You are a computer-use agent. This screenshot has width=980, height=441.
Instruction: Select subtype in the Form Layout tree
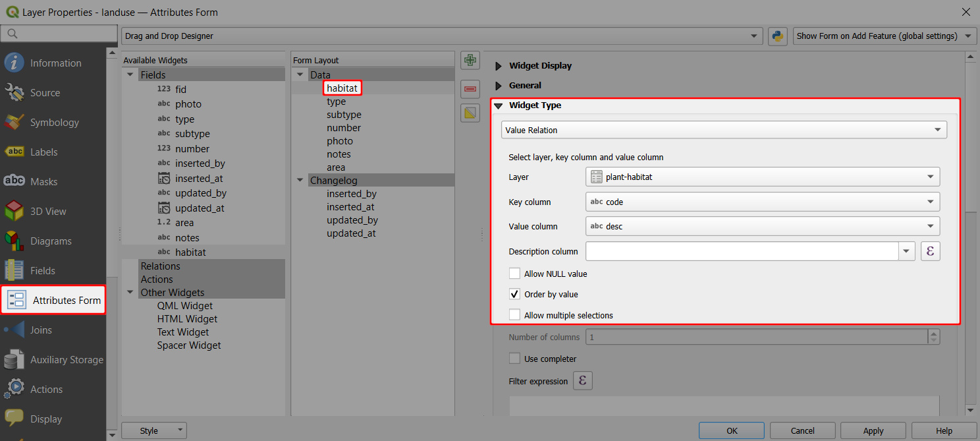pyautogui.click(x=344, y=115)
